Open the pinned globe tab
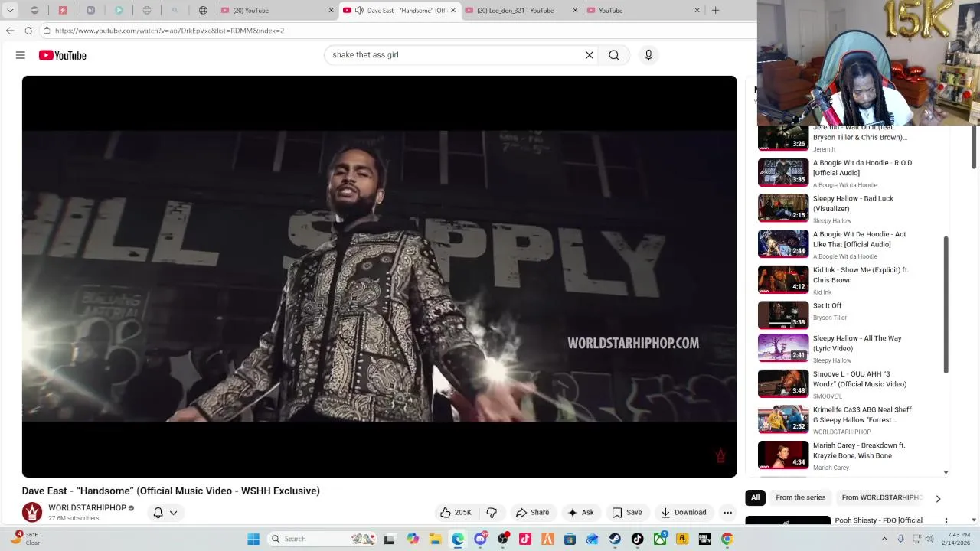This screenshot has height=551, width=980. (x=203, y=11)
